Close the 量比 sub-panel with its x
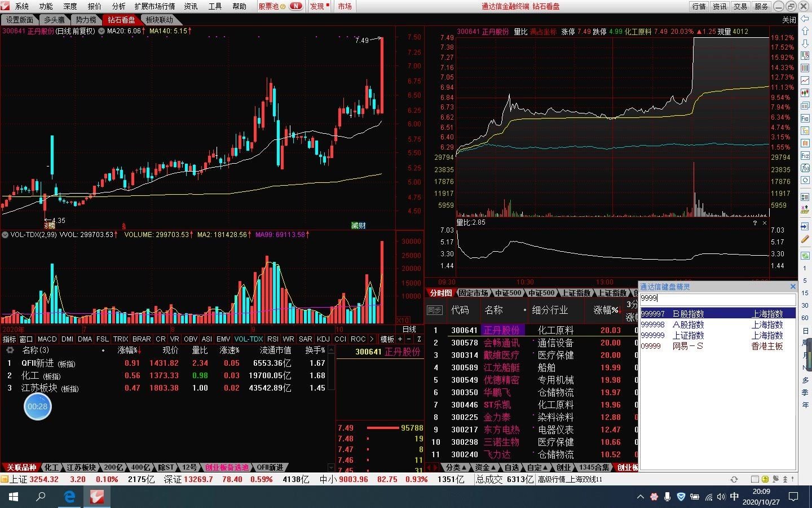The image size is (812, 508). (765, 223)
